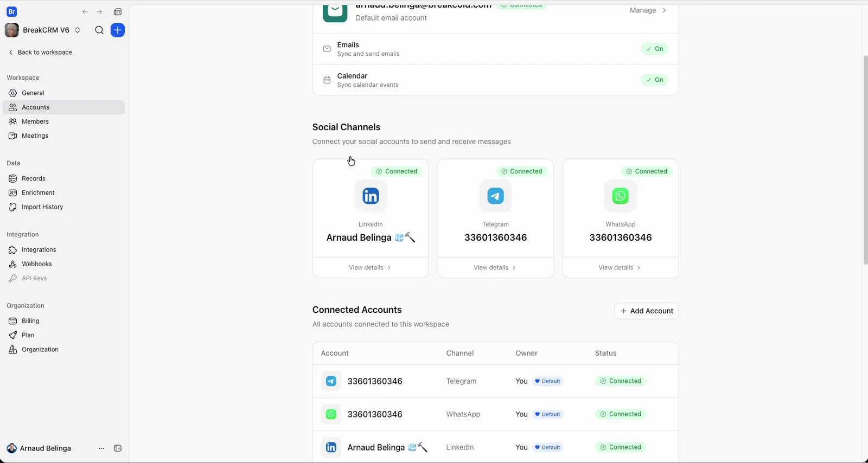
Task: Open the General settings page
Action: pyautogui.click(x=63, y=93)
